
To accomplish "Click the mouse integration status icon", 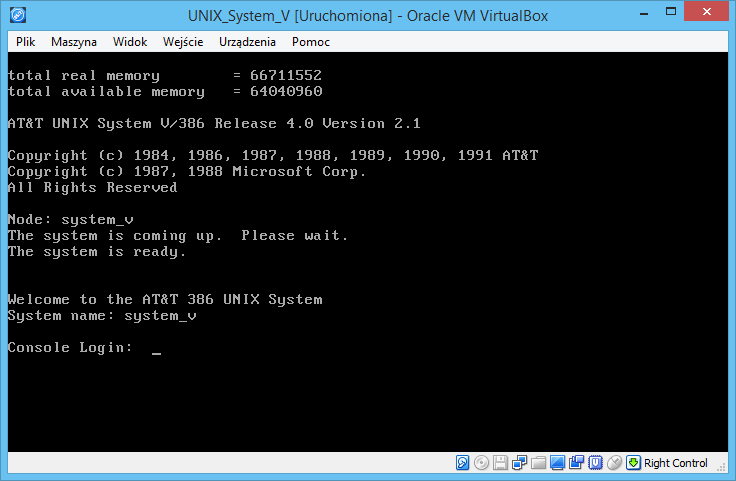I will [x=614, y=463].
